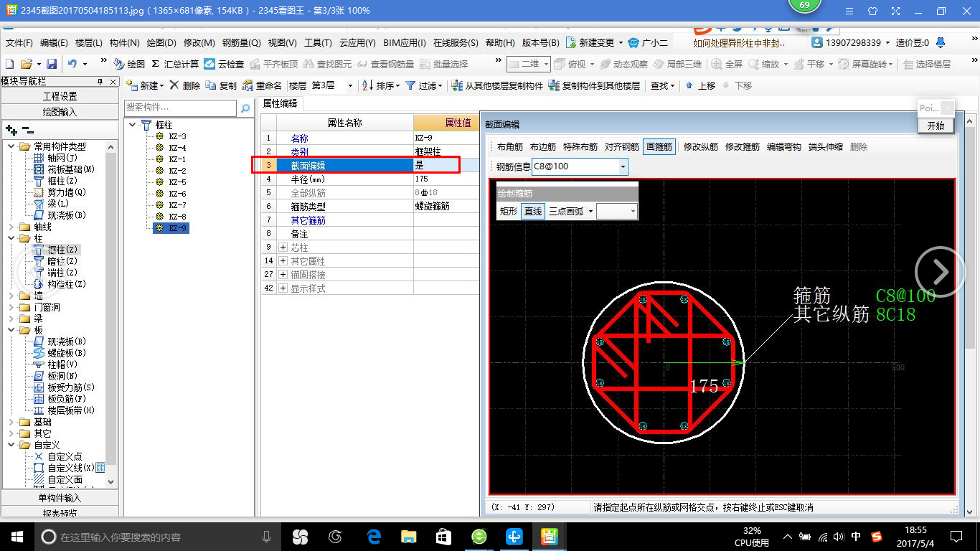Click the 重命名 rename button
The width and height of the screenshot is (980, 551).
263,85
